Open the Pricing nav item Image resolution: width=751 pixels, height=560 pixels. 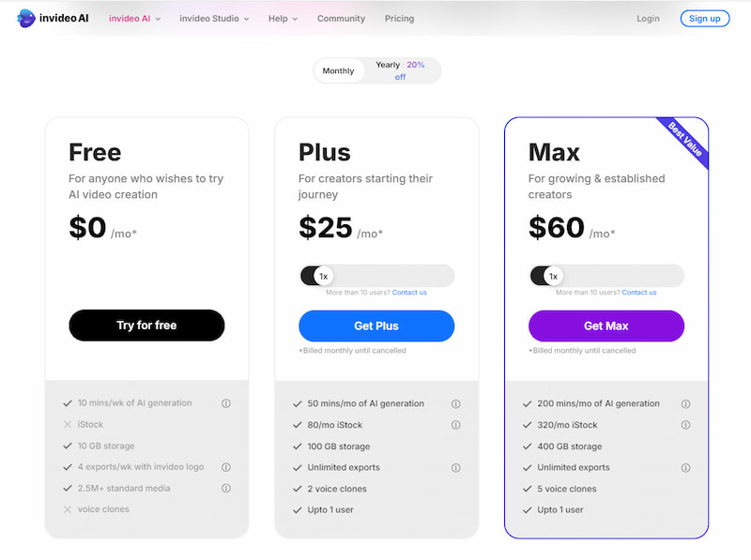399,19
